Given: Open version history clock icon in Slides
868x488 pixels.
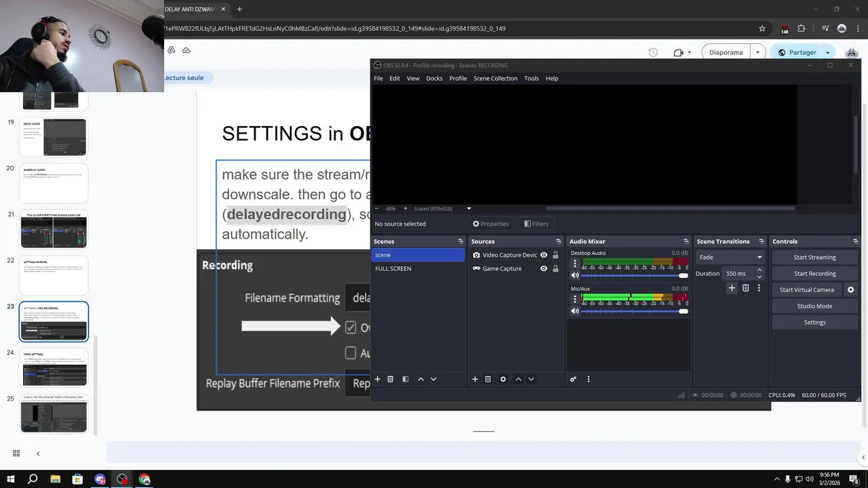Looking at the screenshot, I should tap(653, 52).
